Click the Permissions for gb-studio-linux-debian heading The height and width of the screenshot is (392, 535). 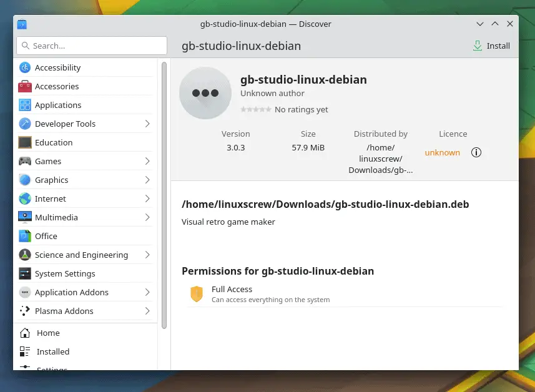[x=278, y=271]
